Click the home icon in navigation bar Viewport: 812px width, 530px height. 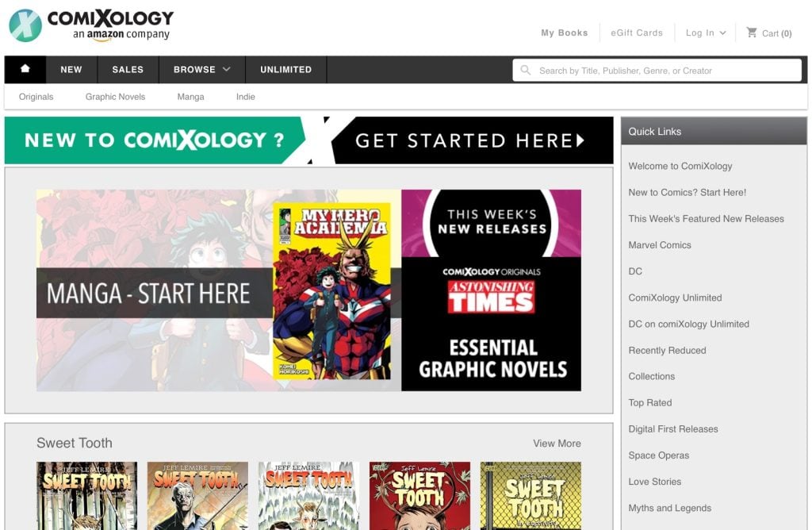point(25,69)
